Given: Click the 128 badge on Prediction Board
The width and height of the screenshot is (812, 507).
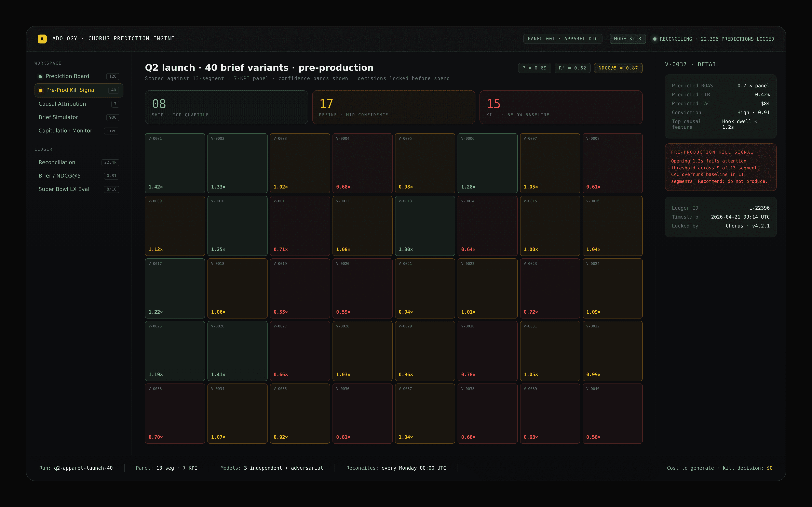Looking at the screenshot, I should (113, 76).
